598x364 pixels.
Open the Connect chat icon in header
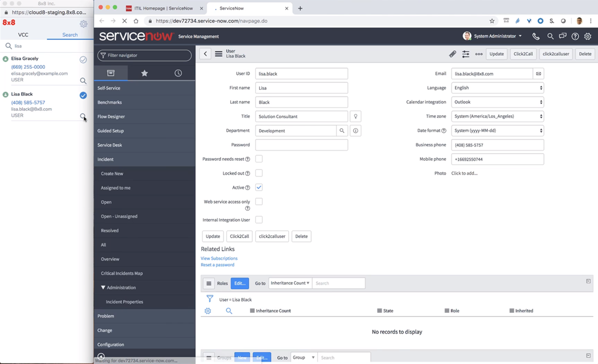pyautogui.click(x=563, y=36)
